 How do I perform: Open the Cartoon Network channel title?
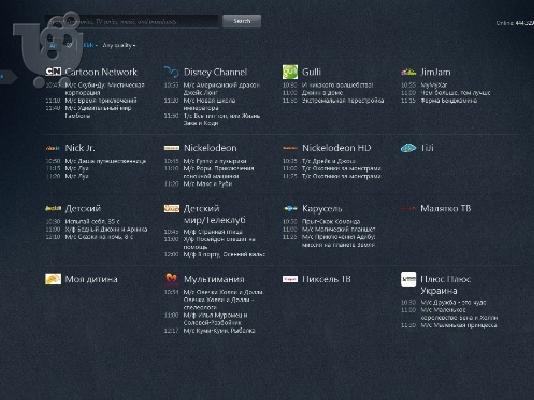(101, 72)
